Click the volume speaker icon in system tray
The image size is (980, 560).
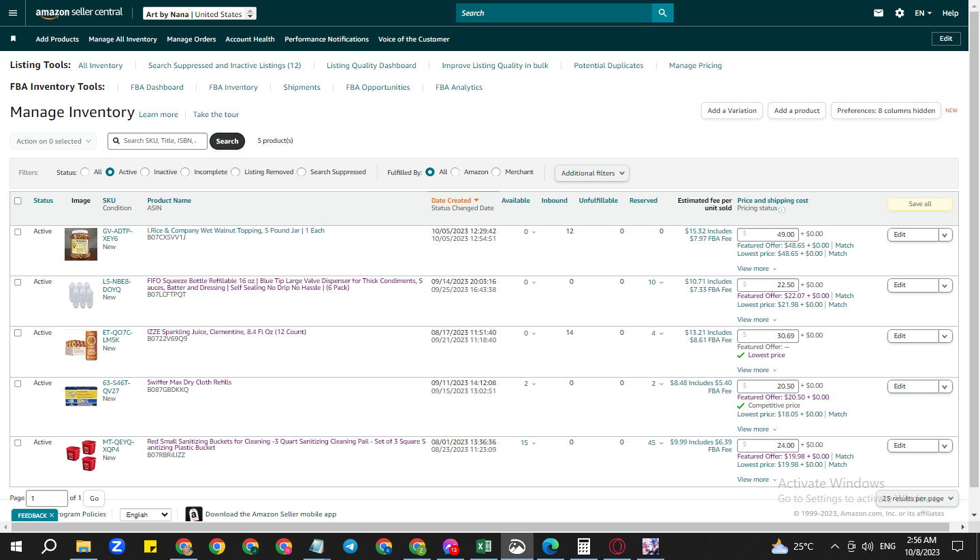click(867, 546)
